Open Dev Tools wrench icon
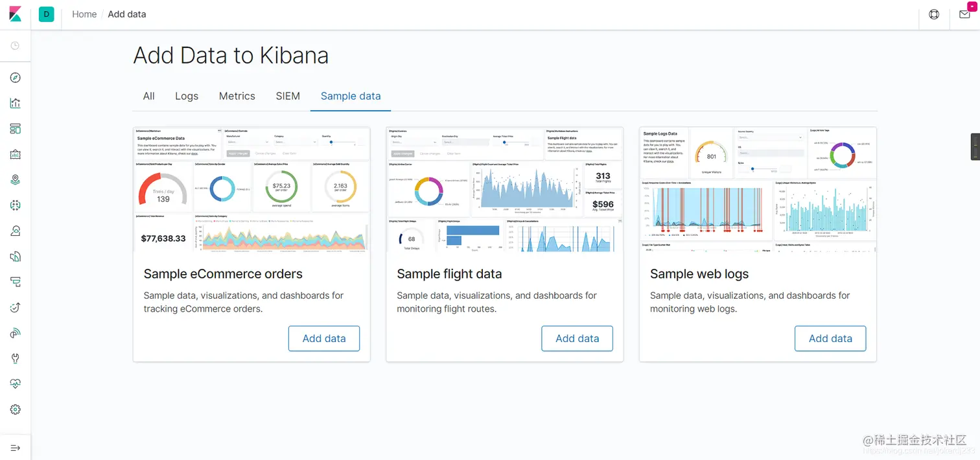The width and height of the screenshot is (980, 460). pos(16,358)
